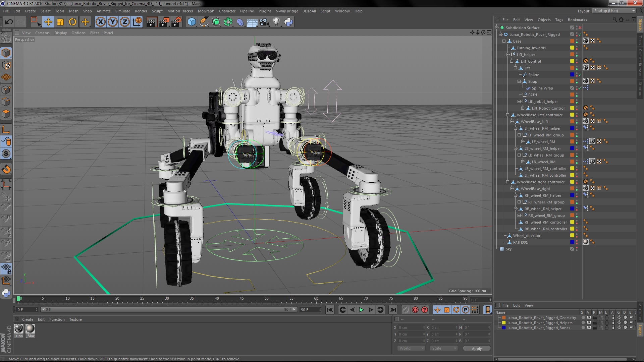The width and height of the screenshot is (644, 362).
Task: Open the MoGraph menu
Action: 206,11
